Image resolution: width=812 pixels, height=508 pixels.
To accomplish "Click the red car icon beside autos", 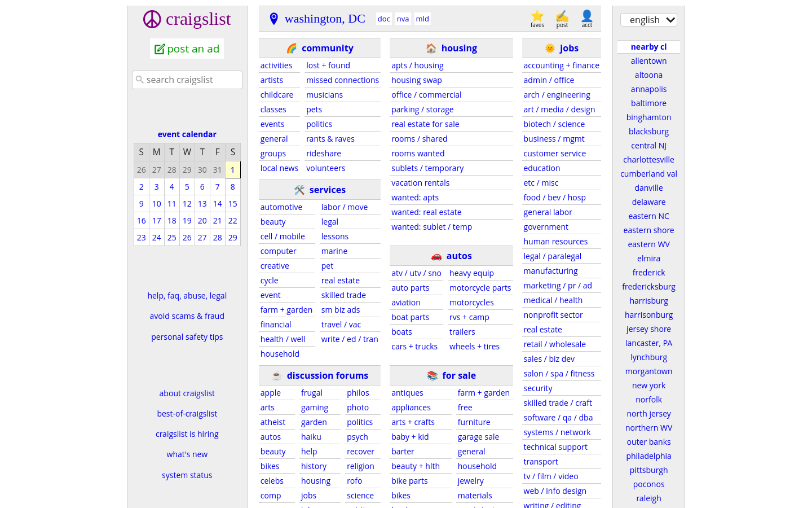I will pos(436,256).
